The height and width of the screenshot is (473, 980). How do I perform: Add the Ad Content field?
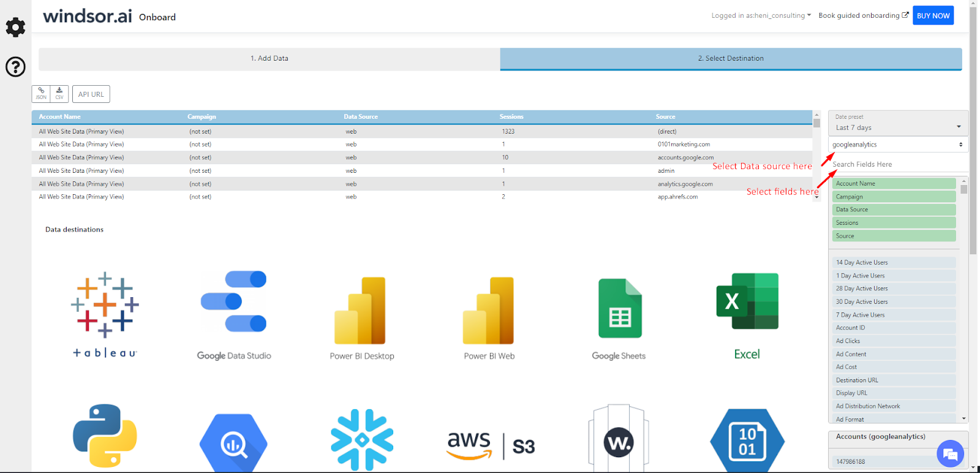click(x=894, y=354)
